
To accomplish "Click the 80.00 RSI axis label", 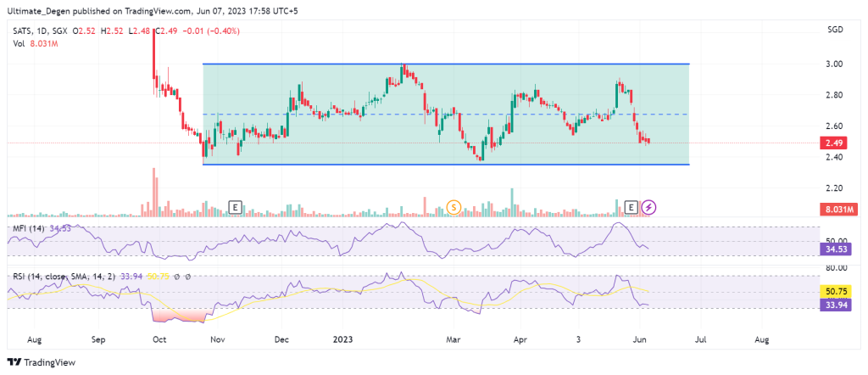I will (x=837, y=267).
